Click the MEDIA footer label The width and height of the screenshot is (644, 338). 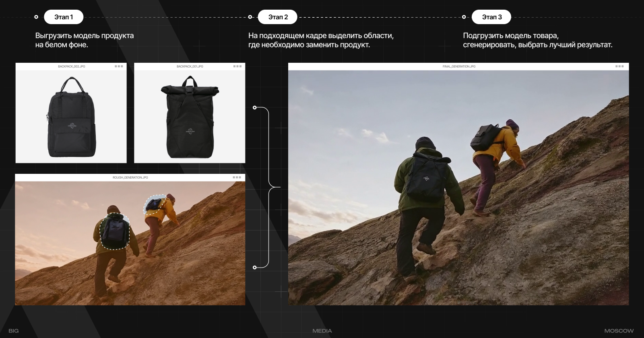[x=322, y=331]
